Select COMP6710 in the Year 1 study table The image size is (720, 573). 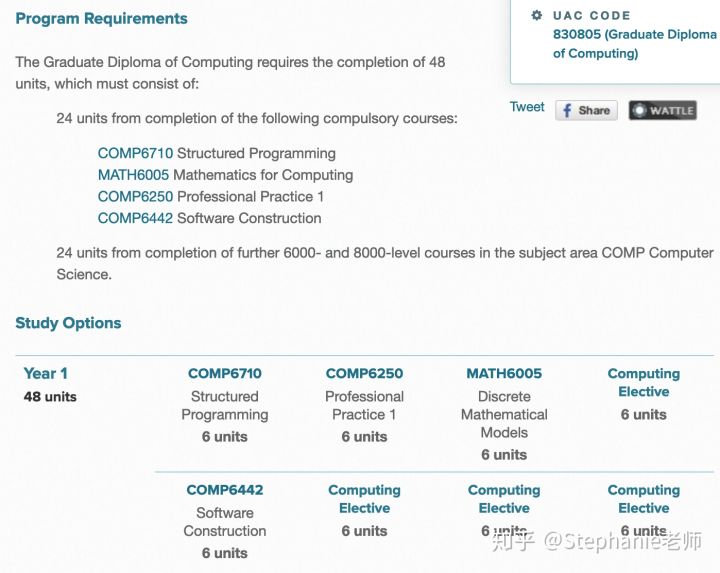click(x=225, y=373)
